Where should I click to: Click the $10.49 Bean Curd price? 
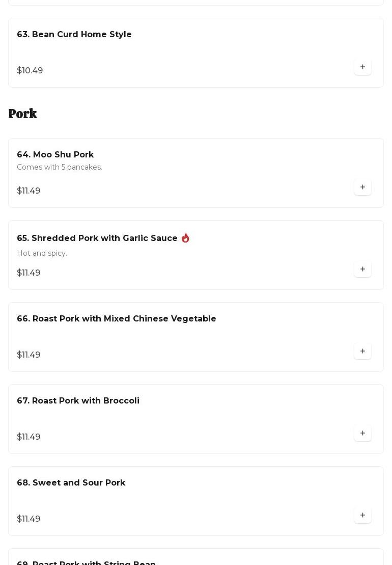(30, 71)
